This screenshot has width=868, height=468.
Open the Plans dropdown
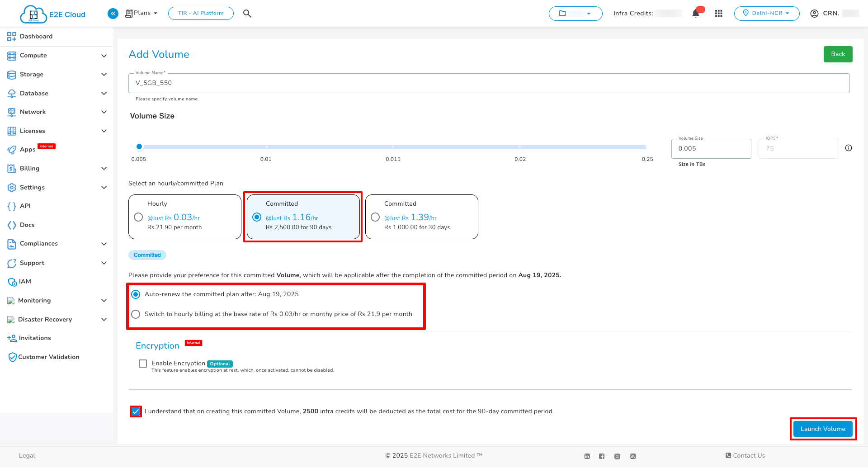[142, 13]
